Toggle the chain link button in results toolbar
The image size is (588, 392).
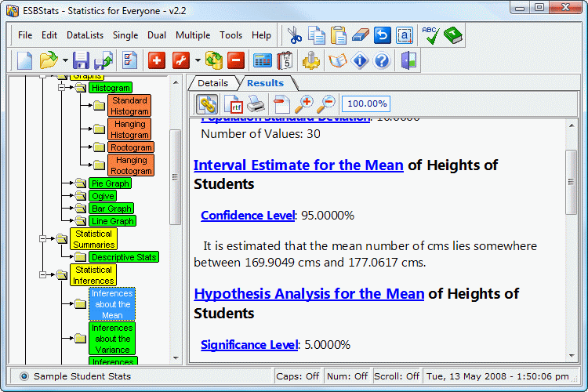coord(208,103)
